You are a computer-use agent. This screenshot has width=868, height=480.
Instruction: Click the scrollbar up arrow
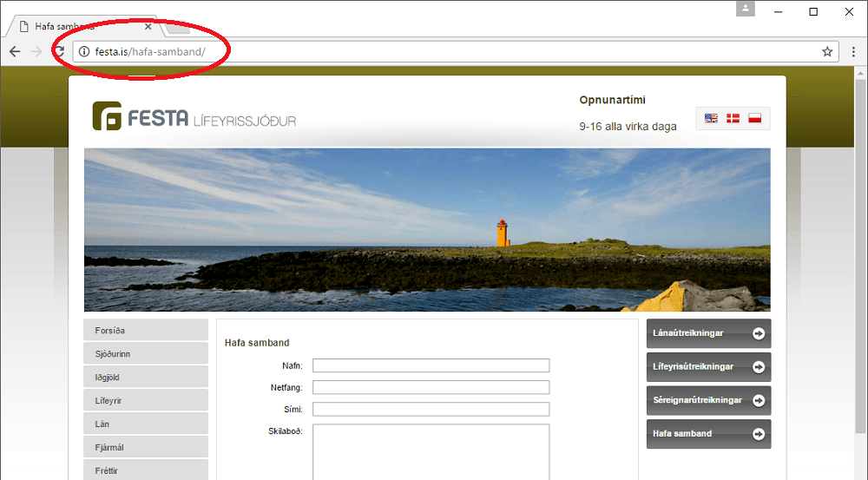pyautogui.click(x=859, y=73)
